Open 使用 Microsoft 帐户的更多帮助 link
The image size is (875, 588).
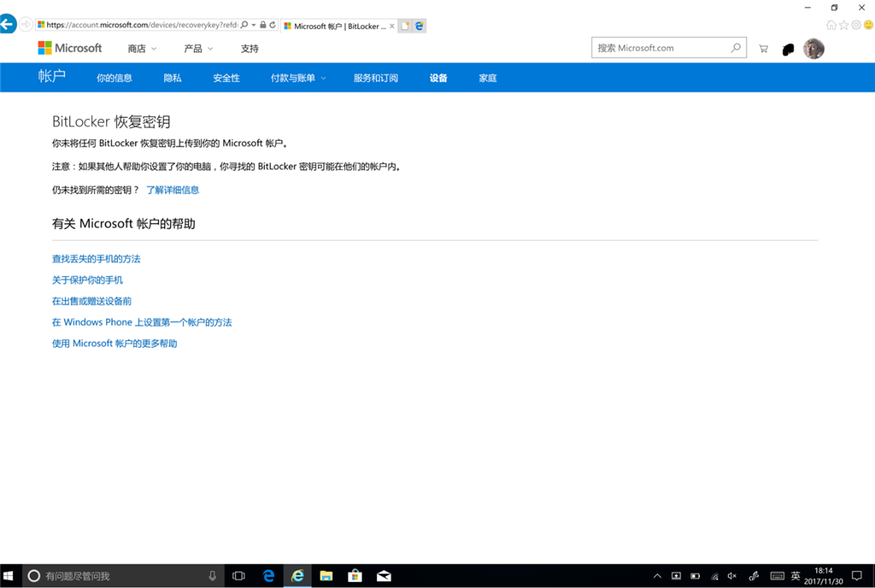[115, 343]
